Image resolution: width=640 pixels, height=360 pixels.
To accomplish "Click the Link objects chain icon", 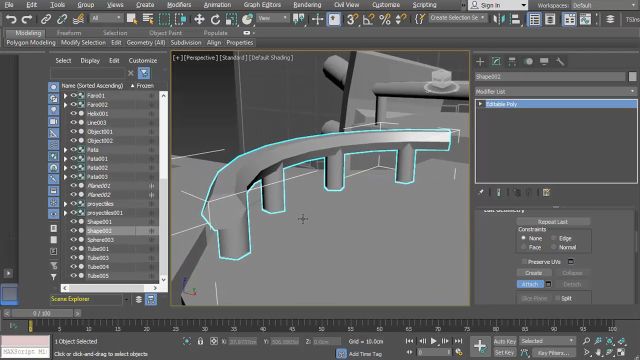I will click(x=46, y=19).
